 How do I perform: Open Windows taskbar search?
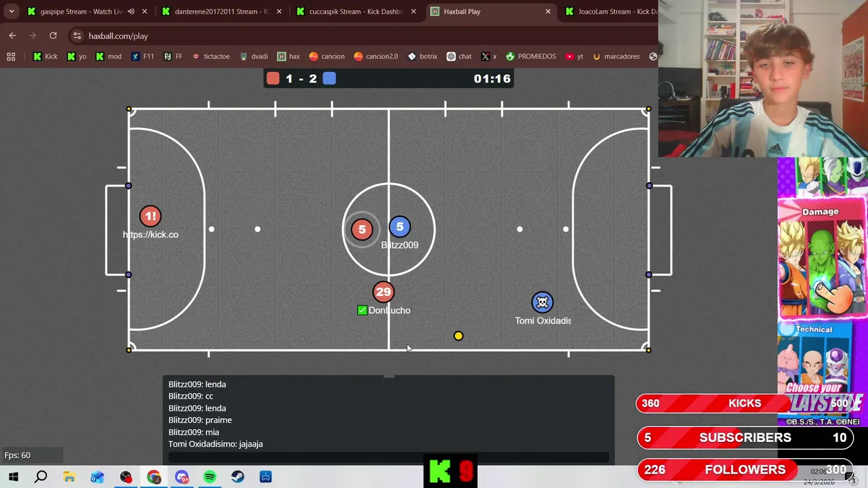pos(41,477)
